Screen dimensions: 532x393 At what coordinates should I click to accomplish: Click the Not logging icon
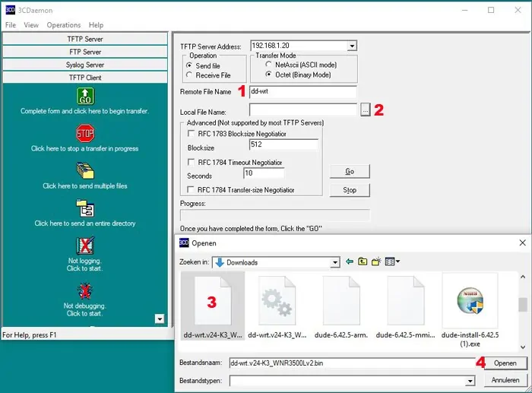click(85, 246)
